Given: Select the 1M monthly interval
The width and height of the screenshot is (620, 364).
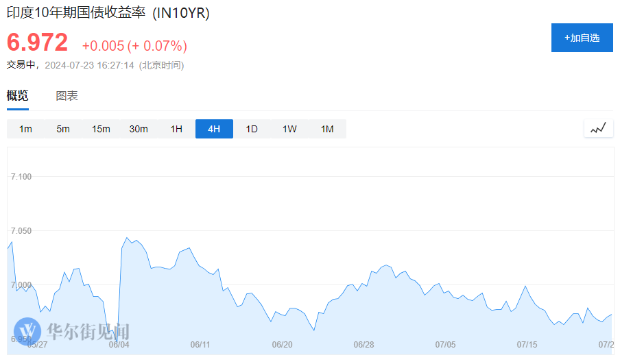Looking at the screenshot, I should [327, 129].
